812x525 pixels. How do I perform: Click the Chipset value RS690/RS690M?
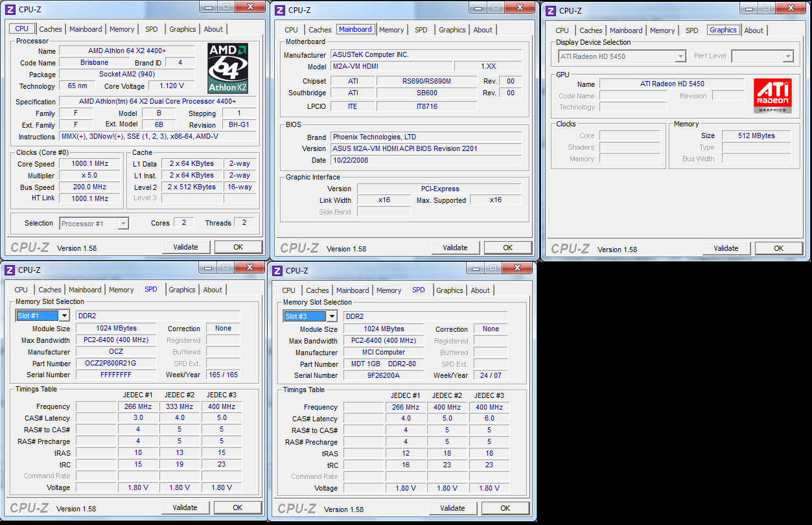point(426,82)
